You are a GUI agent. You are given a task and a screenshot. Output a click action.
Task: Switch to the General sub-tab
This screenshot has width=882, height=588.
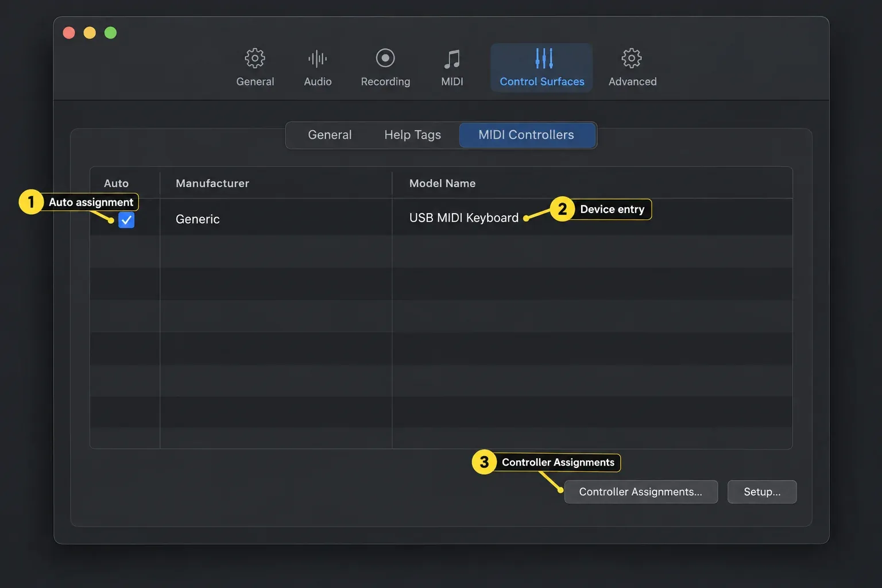(330, 135)
